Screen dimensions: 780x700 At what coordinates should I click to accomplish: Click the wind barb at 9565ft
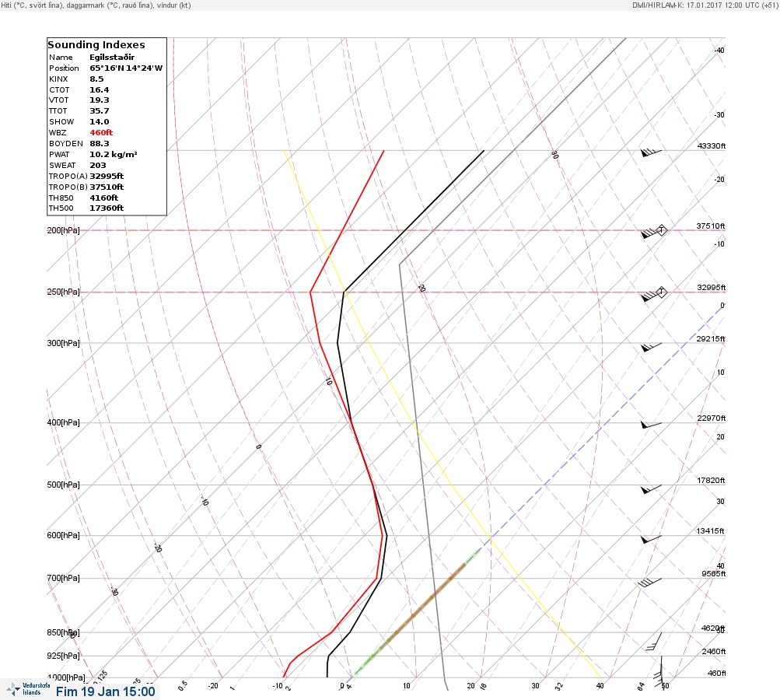[650, 582]
